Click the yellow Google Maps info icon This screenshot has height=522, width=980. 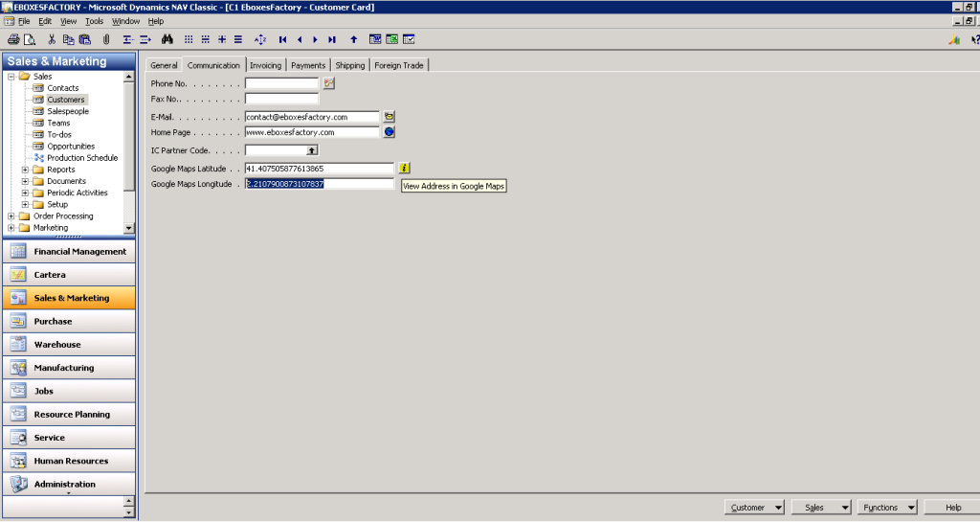405,169
